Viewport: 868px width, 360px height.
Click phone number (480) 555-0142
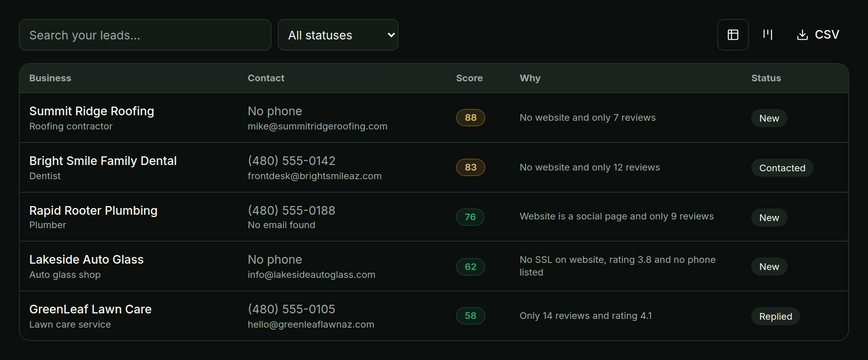(292, 161)
